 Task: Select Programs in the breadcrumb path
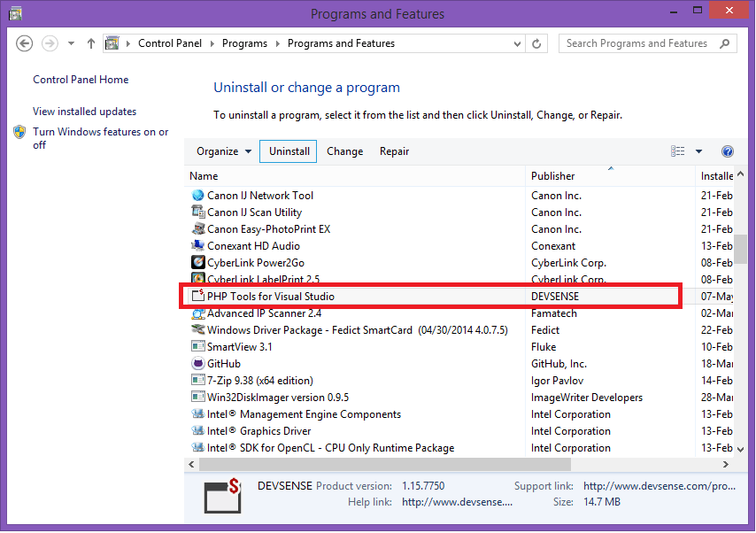[244, 42]
